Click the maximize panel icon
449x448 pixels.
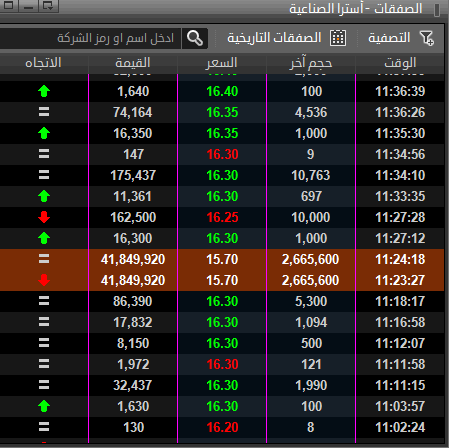pos(9,5)
